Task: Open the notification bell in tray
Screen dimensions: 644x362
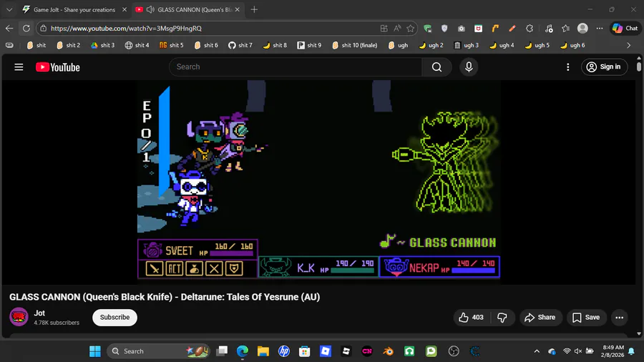Action: pyautogui.click(x=632, y=351)
